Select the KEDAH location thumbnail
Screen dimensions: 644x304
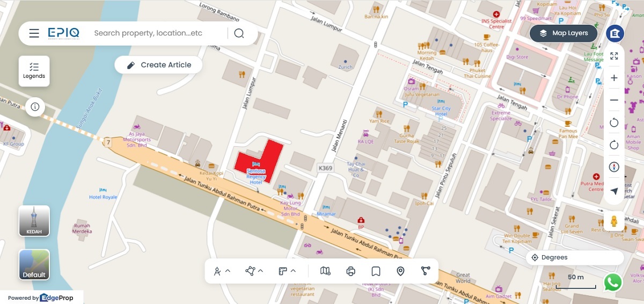(34, 221)
